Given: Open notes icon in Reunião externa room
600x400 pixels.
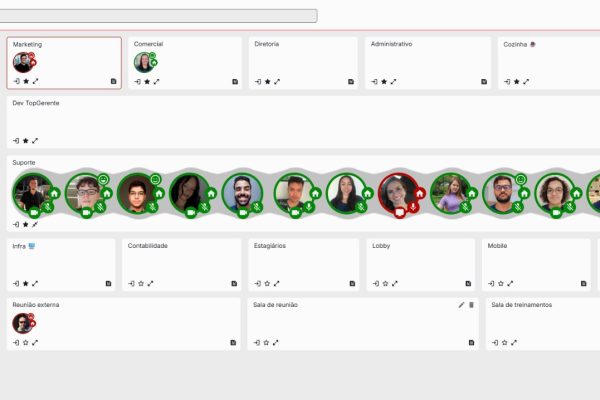Looking at the screenshot, I should [233, 343].
